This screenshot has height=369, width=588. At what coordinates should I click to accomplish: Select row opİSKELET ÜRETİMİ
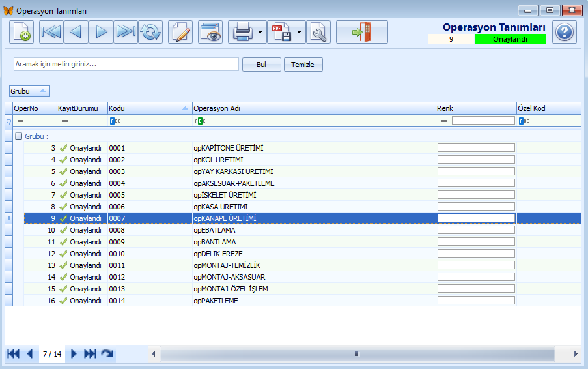tap(302, 195)
